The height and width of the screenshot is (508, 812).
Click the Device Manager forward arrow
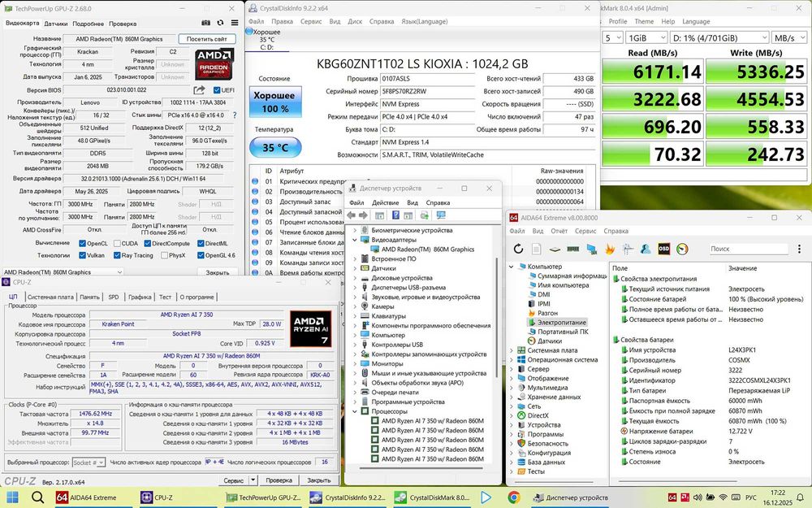pyautogui.click(x=363, y=215)
